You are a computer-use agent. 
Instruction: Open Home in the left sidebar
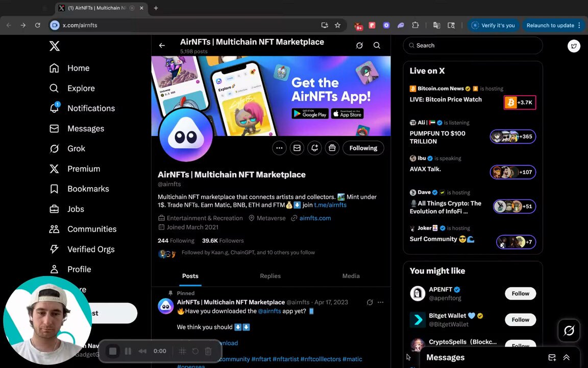pyautogui.click(x=69, y=68)
